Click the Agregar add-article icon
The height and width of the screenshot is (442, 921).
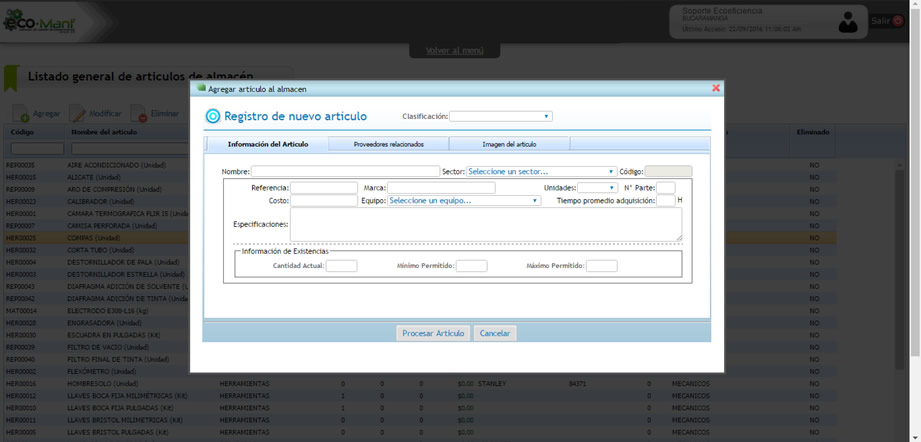21,114
